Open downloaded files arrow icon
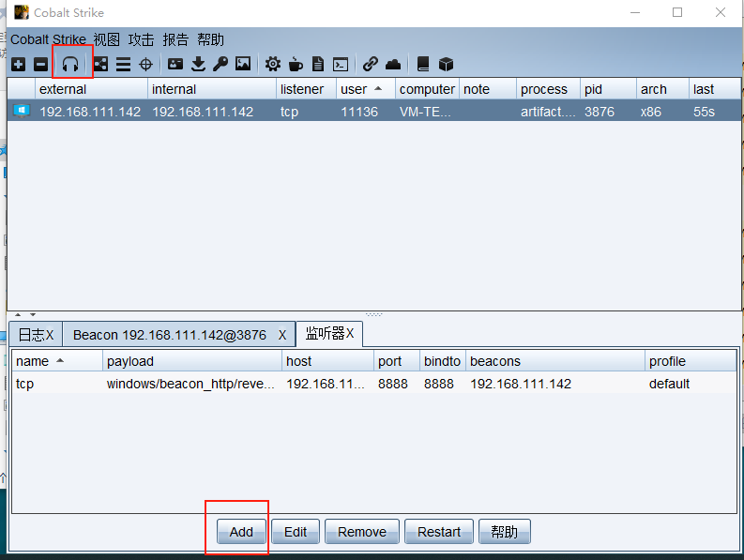Screen dimensions: 744x560 coord(198,64)
